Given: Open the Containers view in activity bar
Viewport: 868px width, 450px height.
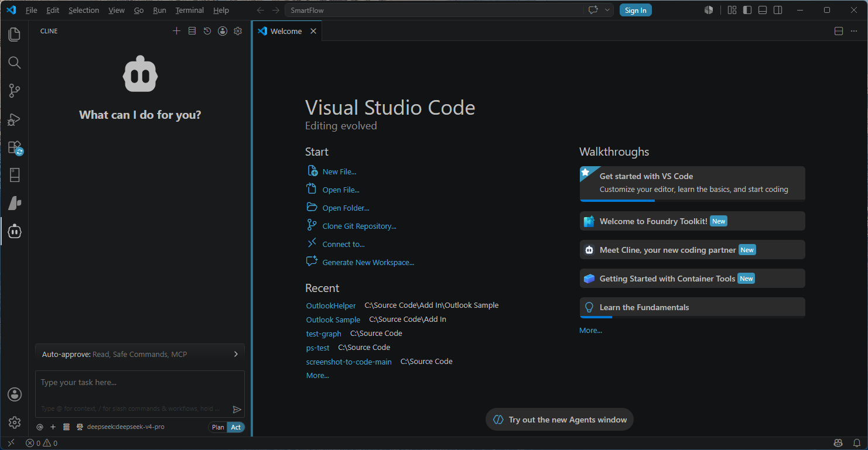Looking at the screenshot, I should point(14,176).
